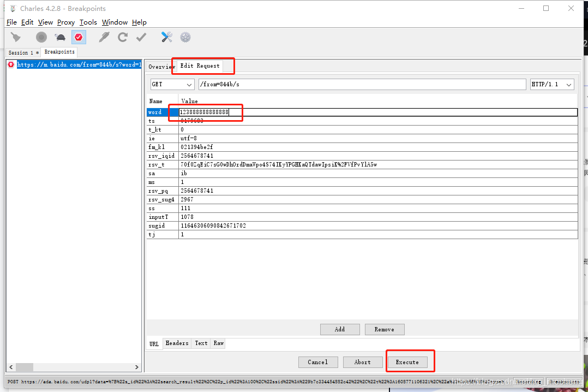Click the Breakpoints status bar button

point(564,382)
